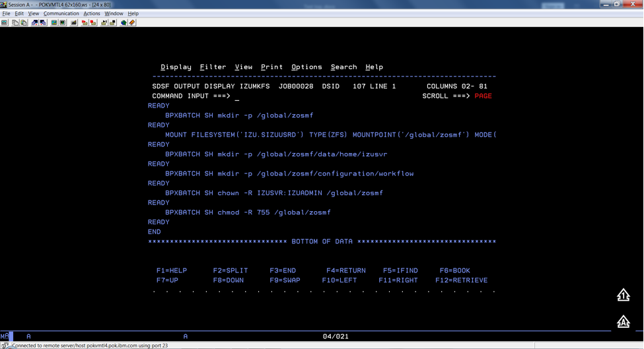Click the COMMAND INPUT field
The width and height of the screenshot is (644, 349).
(297, 96)
